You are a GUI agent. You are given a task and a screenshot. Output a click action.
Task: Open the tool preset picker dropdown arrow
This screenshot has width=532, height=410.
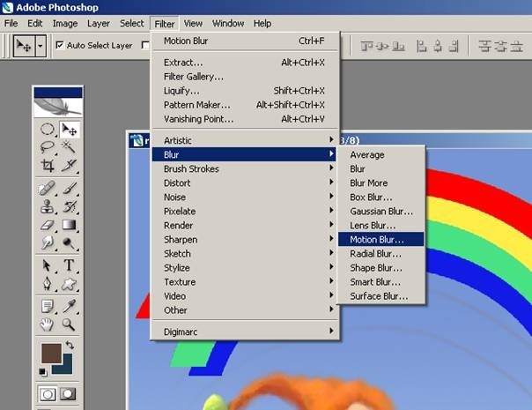(x=41, y=45)
